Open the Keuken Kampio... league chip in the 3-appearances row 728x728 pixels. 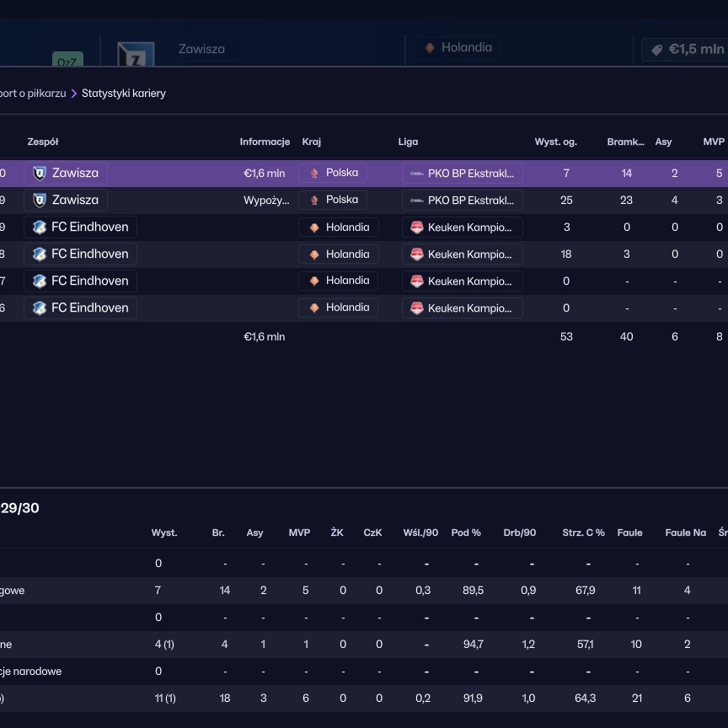463,227
